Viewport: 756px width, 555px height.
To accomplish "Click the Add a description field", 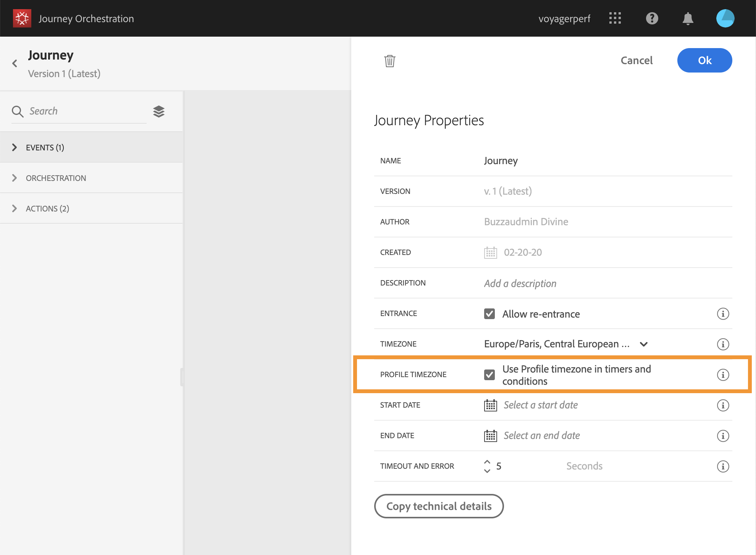I will (520, 283).
